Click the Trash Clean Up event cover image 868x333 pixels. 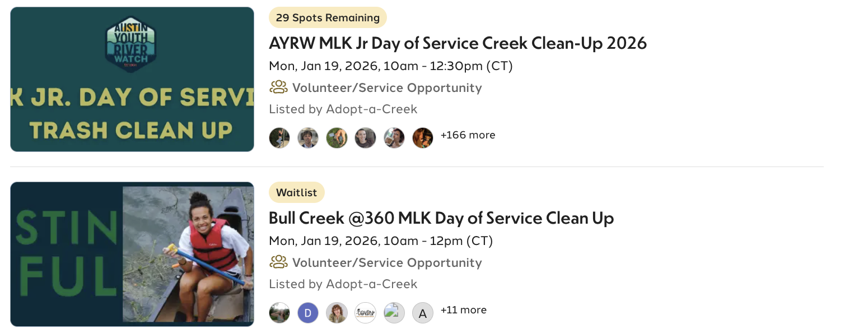click(x=132, y=79)
